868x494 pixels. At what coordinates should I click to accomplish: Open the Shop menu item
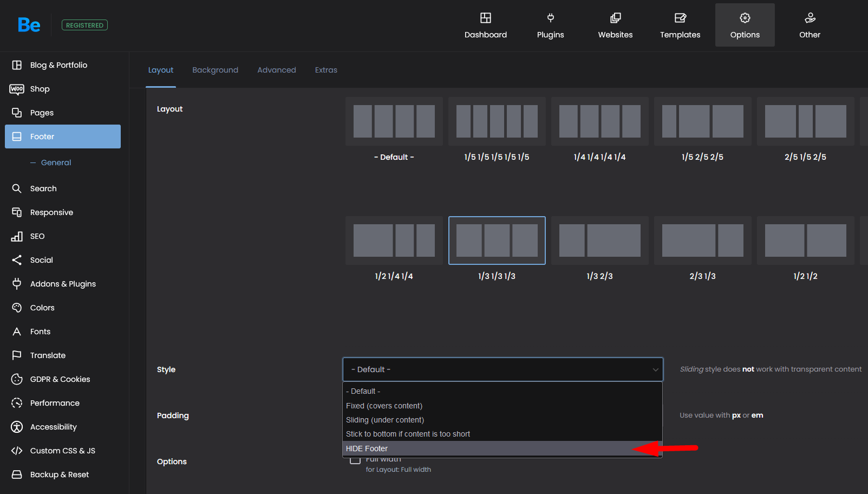[x=40, y=89]
